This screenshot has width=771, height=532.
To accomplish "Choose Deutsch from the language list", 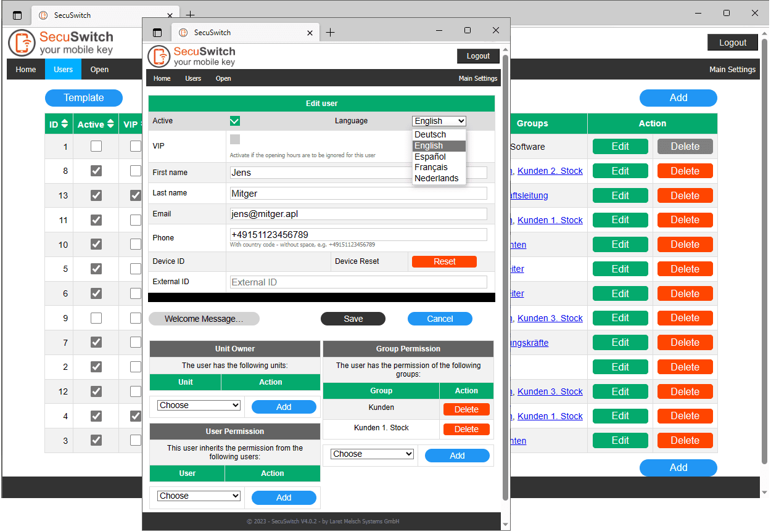I will pos(439,134).
